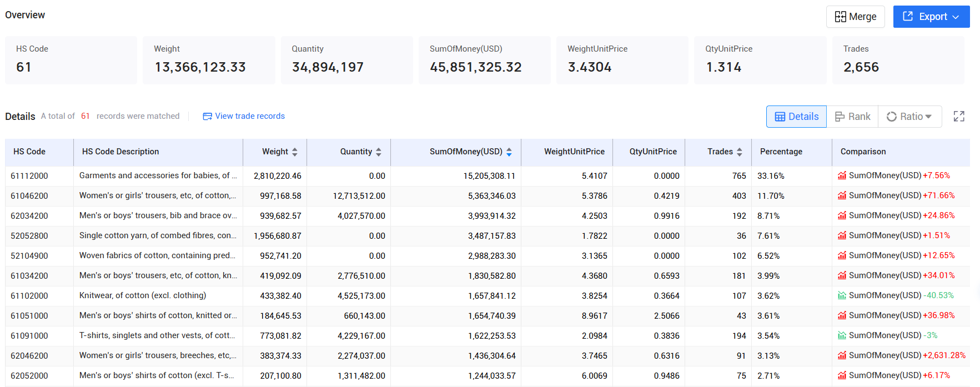
Task: Click comparison chart icon for 52104900 row
Action: [842, 255]
